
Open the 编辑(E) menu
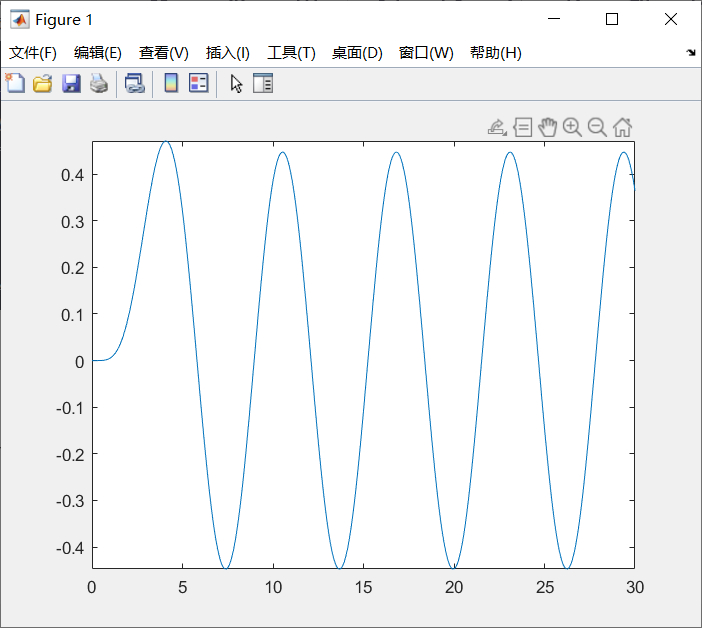point(98,53)
